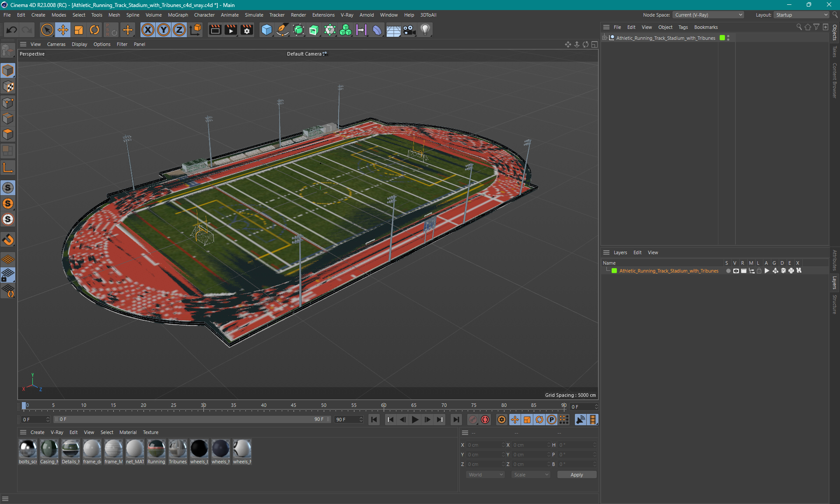Open Layout Startup dropdown

click(x=801, y=15)
